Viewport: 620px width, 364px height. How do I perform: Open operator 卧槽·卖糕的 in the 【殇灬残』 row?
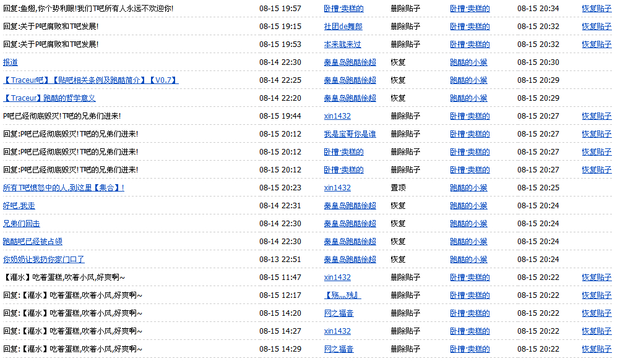470,295
